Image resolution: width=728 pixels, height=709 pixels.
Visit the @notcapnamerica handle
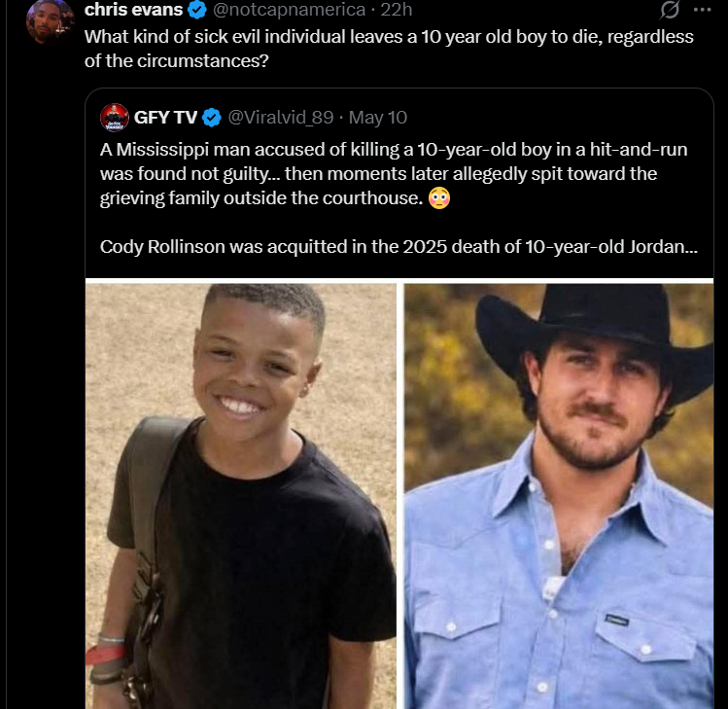[x=289, y=10]
